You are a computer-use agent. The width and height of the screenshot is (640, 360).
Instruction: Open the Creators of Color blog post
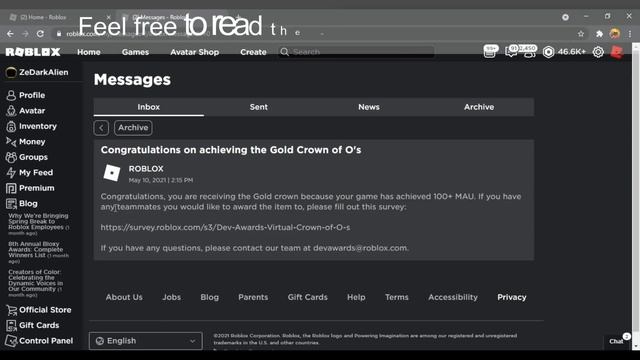(36, 283)
